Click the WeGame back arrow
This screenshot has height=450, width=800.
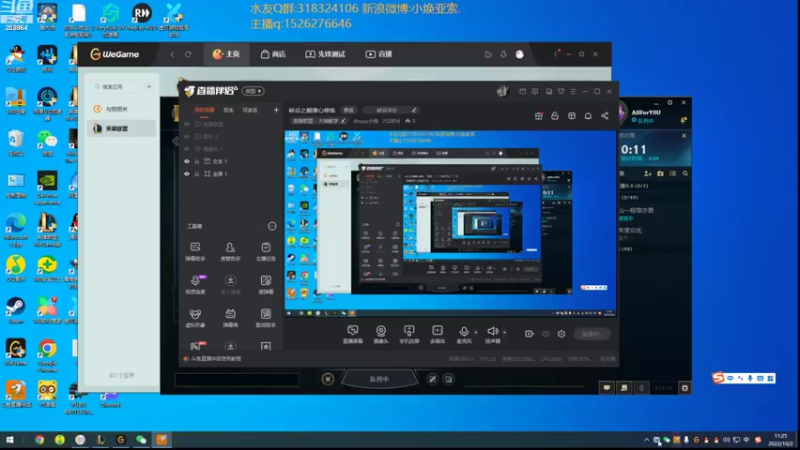pos(172,54)
